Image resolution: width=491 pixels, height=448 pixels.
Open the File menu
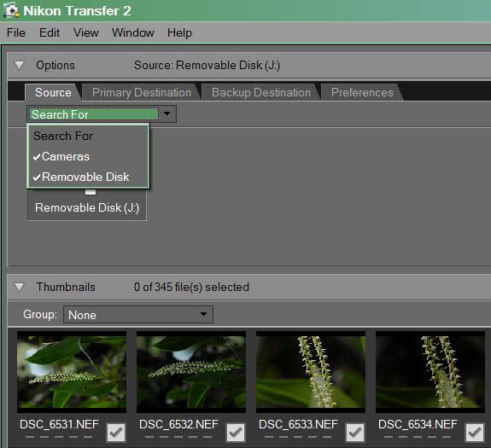[16, 32]
